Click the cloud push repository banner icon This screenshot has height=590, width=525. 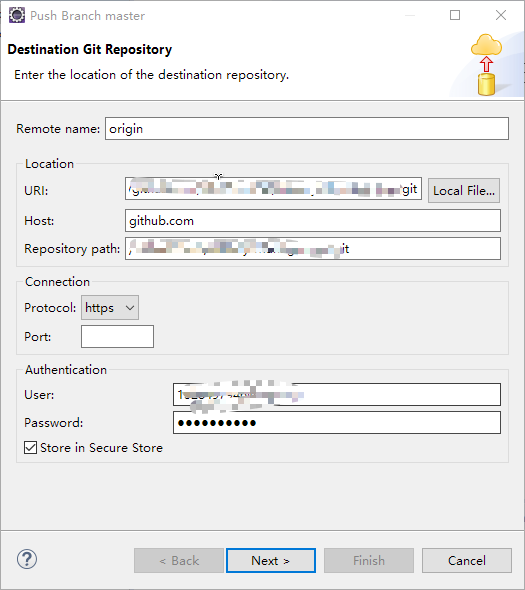(x=486, y=64)
